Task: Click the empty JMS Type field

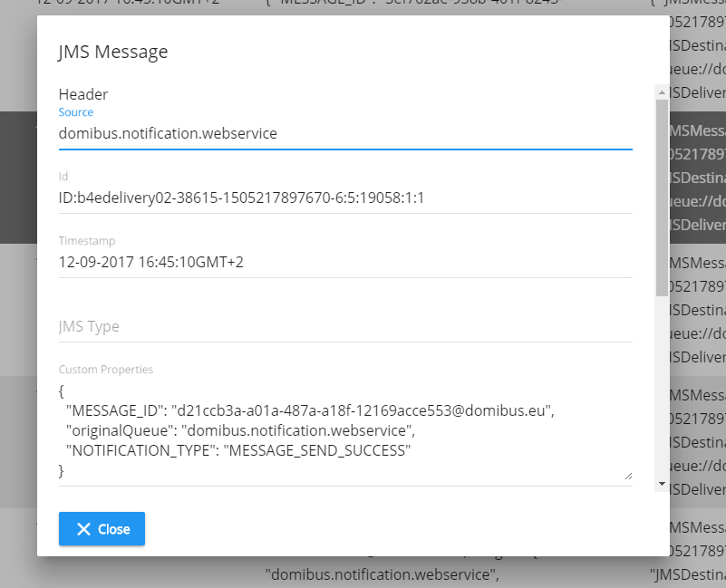Action: (x=345, y=326)
